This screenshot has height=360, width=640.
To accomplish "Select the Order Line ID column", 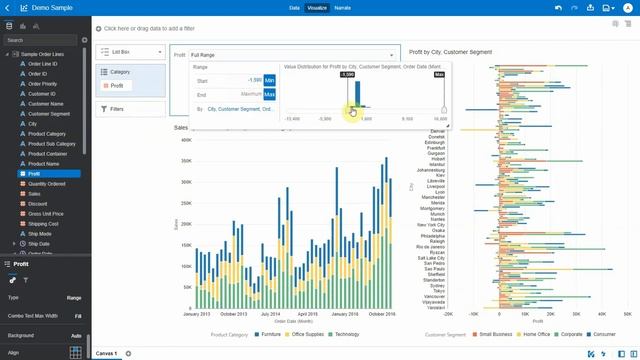I will point(43,64).
